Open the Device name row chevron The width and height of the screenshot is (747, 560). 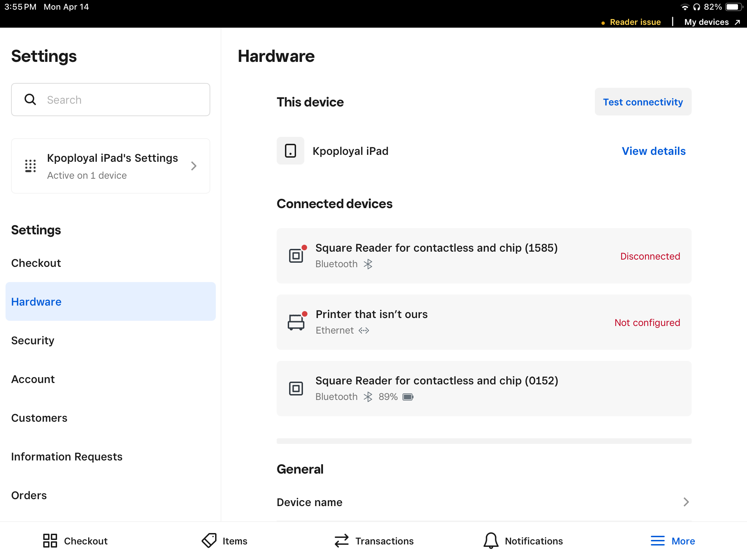686,502
